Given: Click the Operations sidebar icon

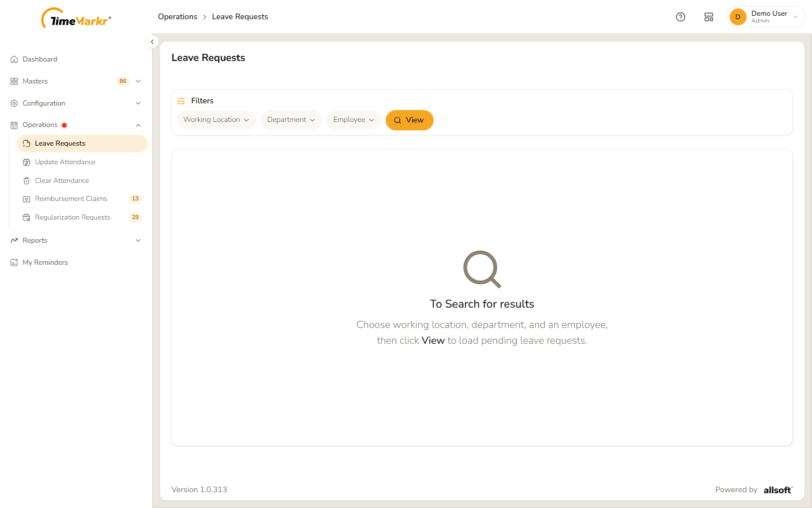Looking at the screenshot, I should coord(14,125).
